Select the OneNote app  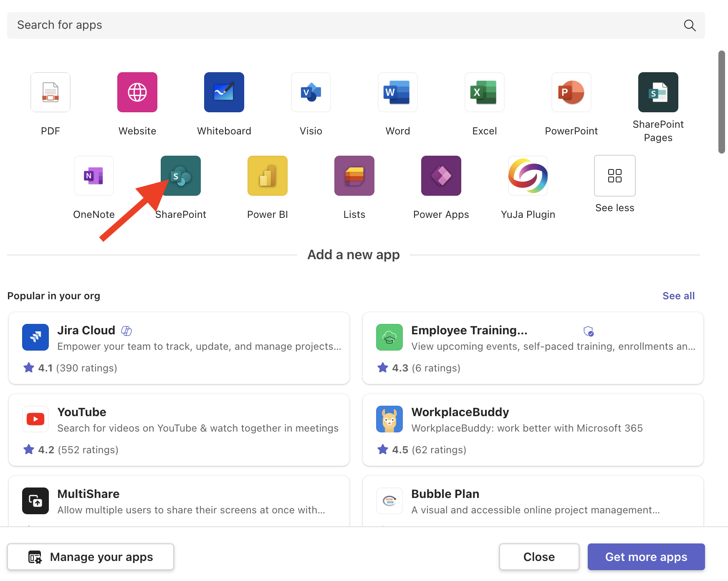tap(94, 176)
